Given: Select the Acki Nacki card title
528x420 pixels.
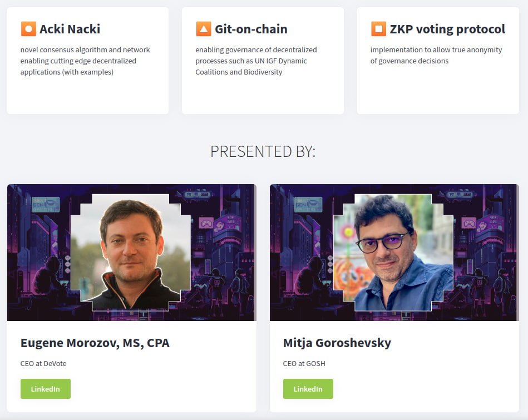Looking at the screenshot, I should [x=70, y=29].
